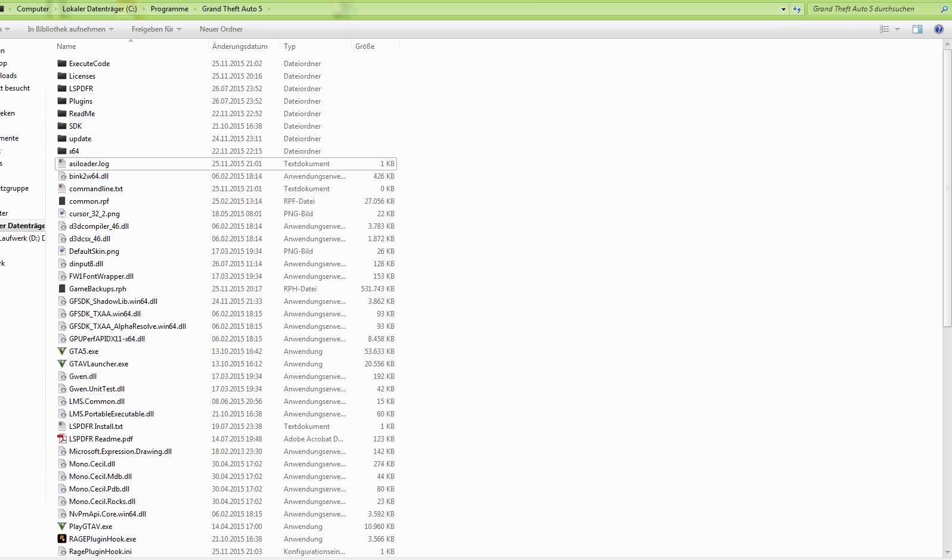Select the LSPDFR folder icon
The width and height of the screenshot is (952, 560).
(x=62, y=88)
